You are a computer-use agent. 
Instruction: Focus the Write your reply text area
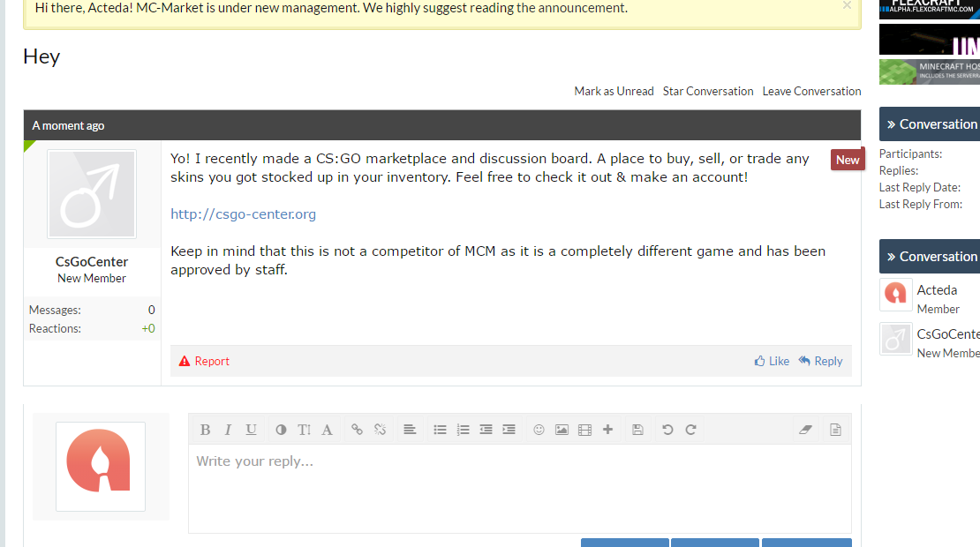point(520,489)
